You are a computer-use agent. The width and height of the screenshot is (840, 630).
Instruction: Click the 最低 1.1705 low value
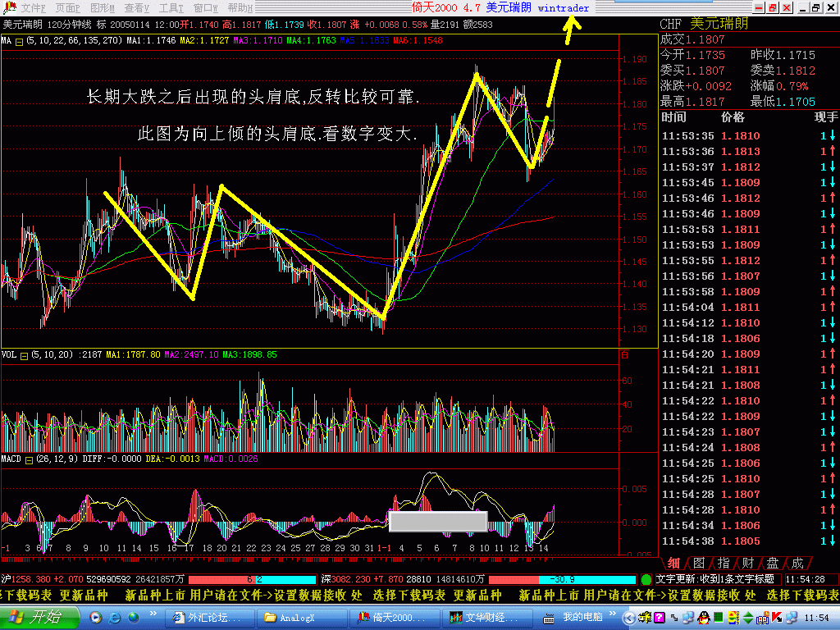click(783, 101)
